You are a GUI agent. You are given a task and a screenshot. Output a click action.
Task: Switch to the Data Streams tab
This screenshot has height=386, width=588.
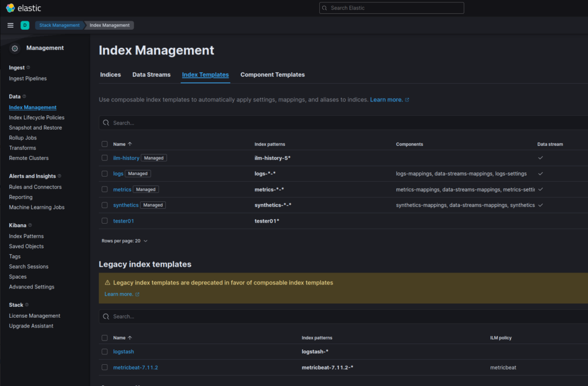coord(152,75)
